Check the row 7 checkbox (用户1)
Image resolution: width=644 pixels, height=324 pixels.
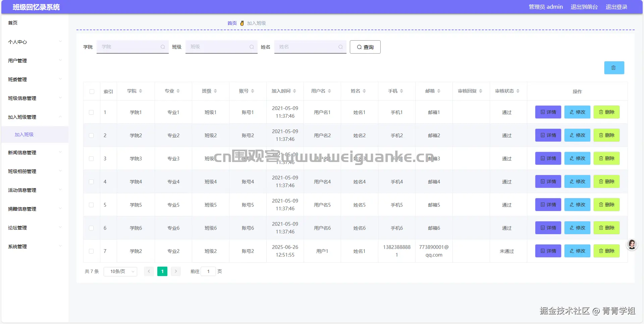(91, 251)
